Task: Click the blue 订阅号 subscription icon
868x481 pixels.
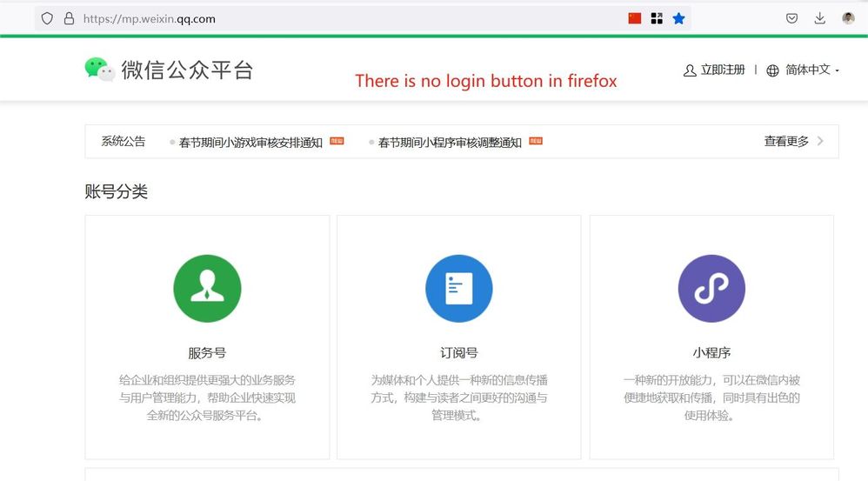Action: point(459,289)
